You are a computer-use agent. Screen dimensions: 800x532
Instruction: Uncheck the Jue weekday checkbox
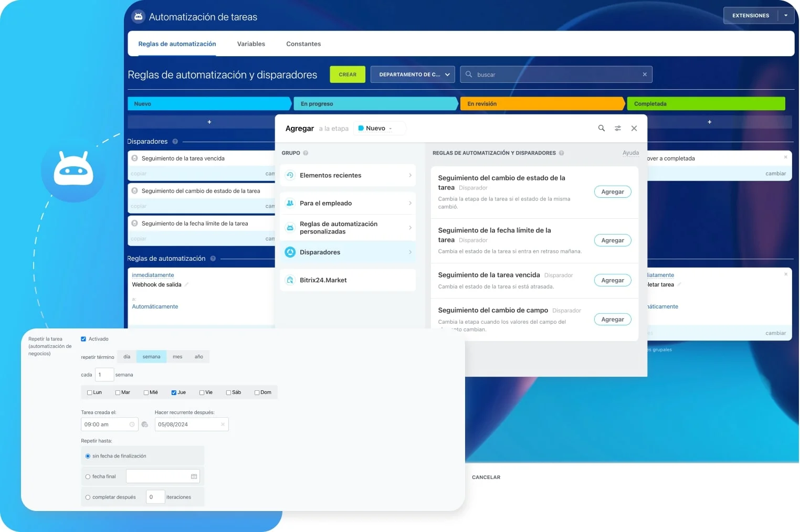(x=173, y=392)
